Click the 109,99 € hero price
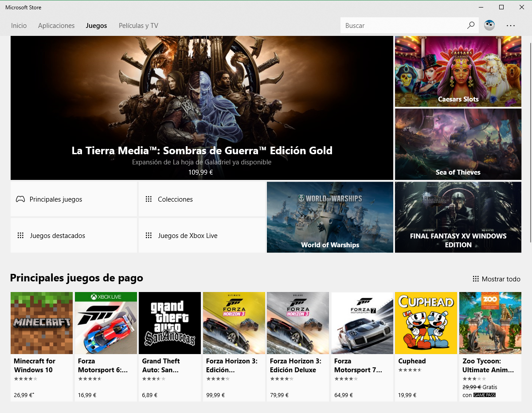This screenshot has width=532, height=413. [201, 172]
